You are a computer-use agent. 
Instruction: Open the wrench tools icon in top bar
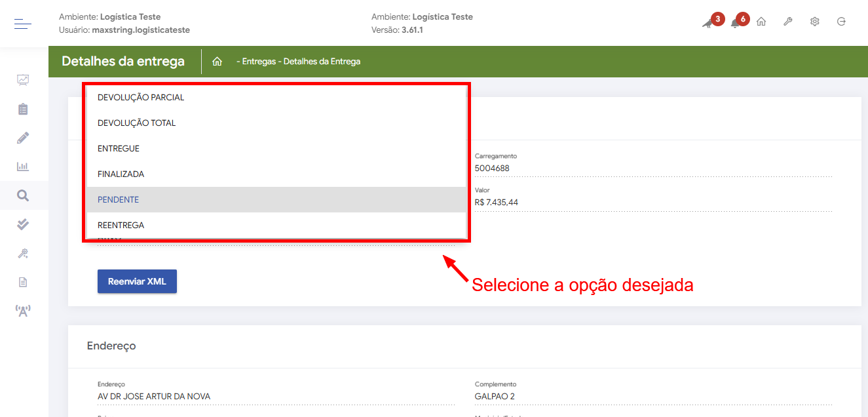[788, 22]
